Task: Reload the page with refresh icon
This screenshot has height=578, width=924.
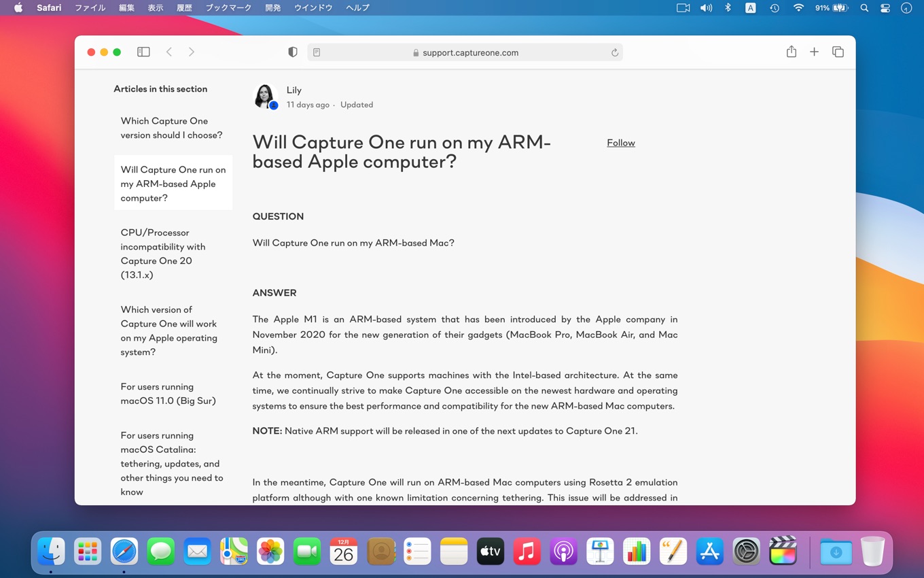Action: click(x=614, y=52)
